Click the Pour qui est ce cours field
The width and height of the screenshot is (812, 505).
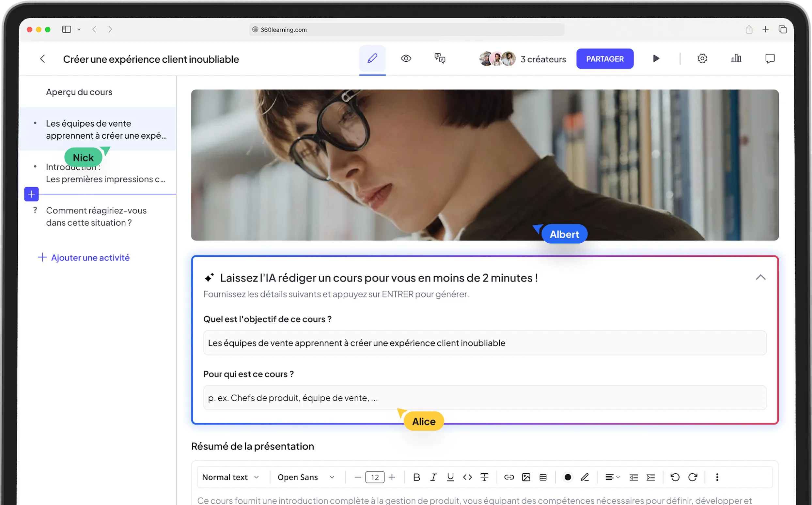pyautogui.click(x=485, y=398)
